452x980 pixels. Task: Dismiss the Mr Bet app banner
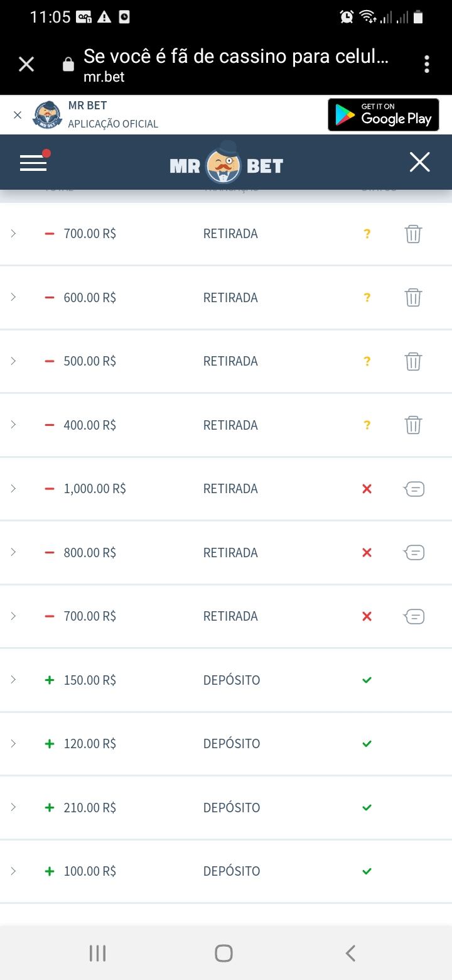click(18, 114)
